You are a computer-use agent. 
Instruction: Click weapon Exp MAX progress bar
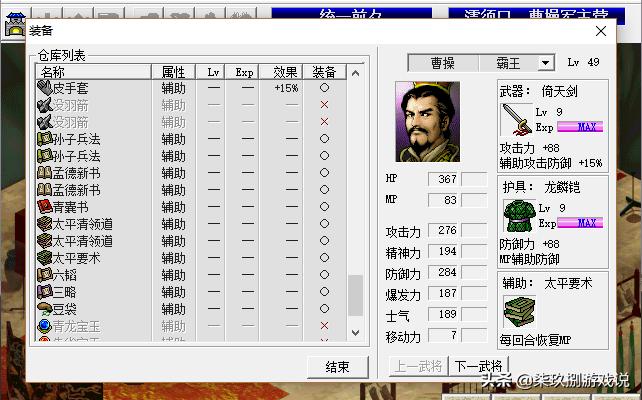[580, 127]
